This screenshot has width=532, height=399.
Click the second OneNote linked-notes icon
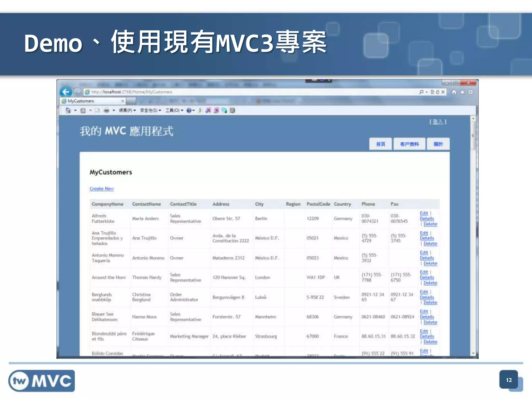[x=216, y=111]
